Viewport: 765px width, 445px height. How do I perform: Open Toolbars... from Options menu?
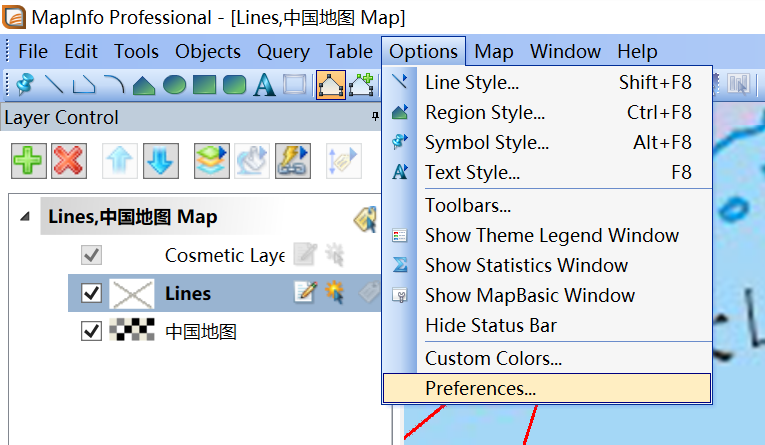pyautogui.click(x=547, y=205)
